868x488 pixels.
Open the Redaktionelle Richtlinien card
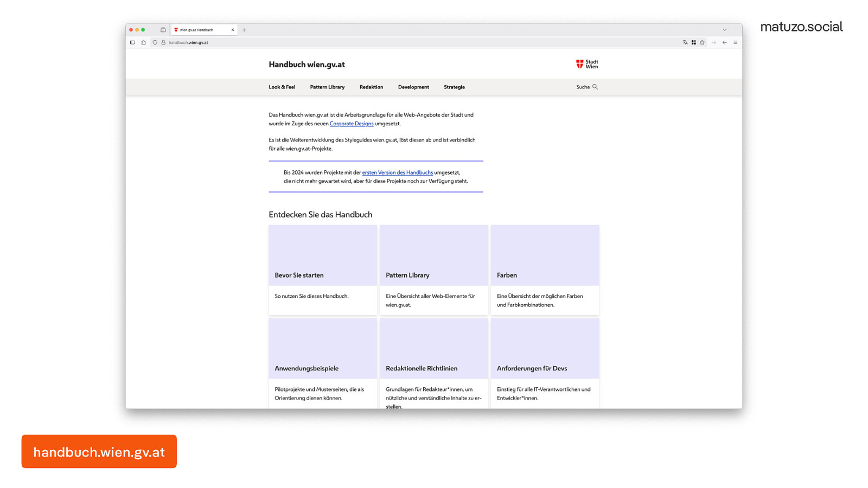434,363
